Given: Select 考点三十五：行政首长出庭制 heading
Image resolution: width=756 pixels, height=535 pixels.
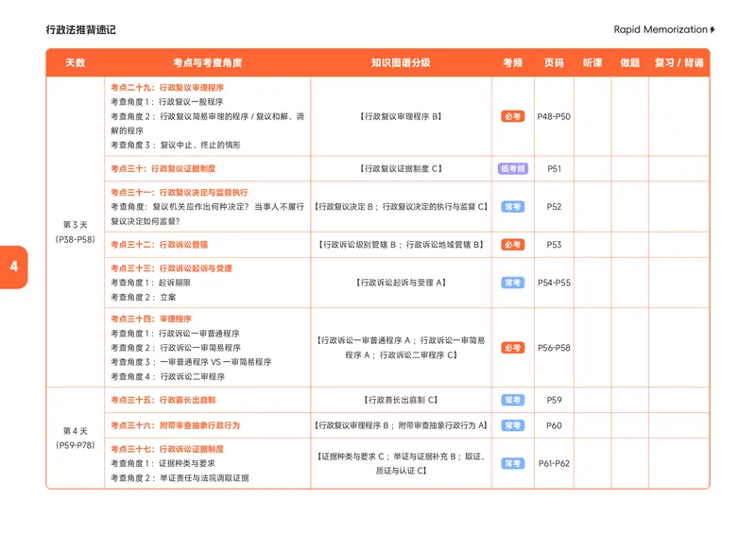Looking at the screenshot, I should click(x=163, y=400).
